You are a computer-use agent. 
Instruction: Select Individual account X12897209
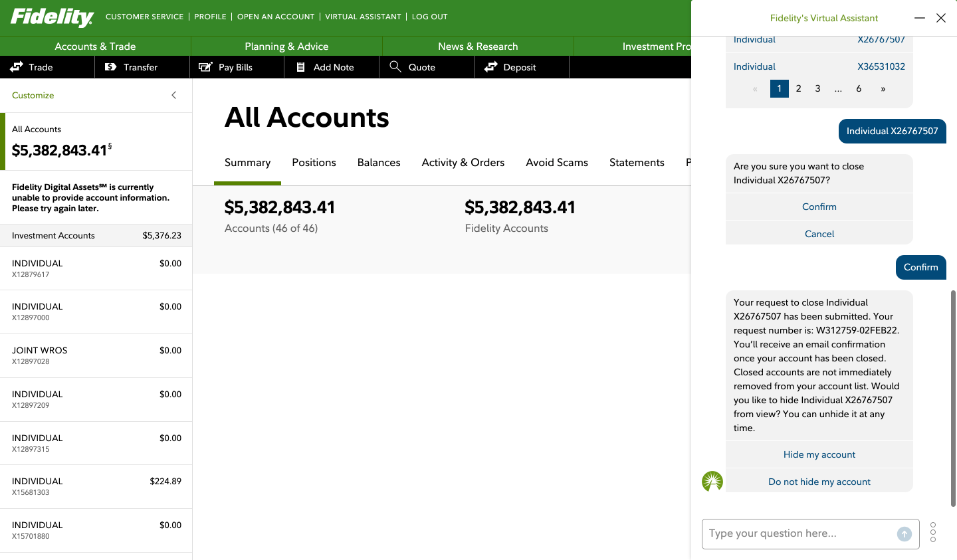[x=96, y=399]
